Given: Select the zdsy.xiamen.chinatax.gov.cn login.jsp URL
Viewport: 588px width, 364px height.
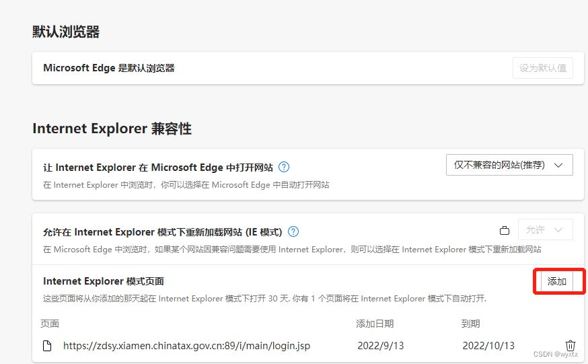Looking at the screenshot, I should click(x=187, y=346).
